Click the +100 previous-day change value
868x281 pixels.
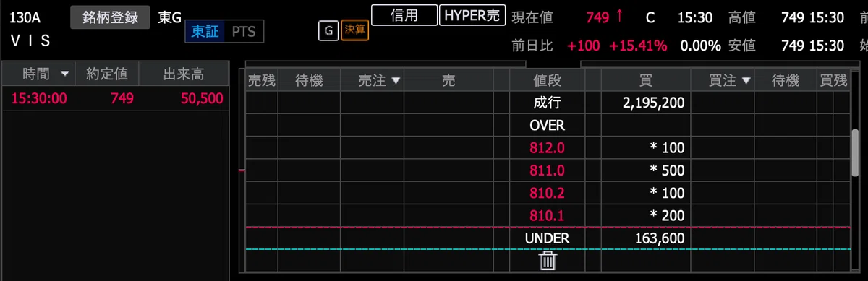click(x=584, y=46)
